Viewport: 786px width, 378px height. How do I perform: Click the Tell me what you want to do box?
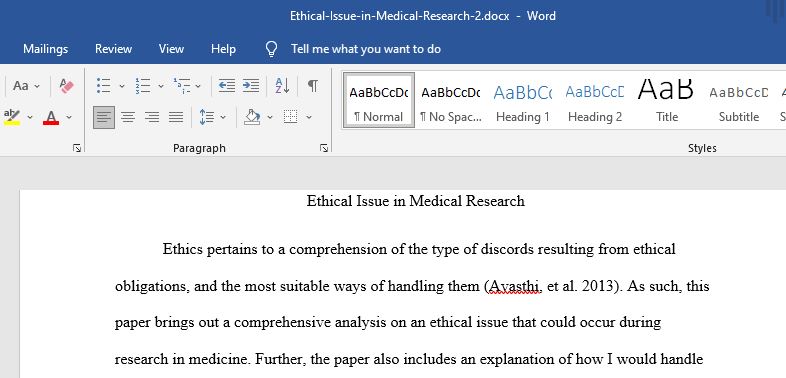click(366, 49)
